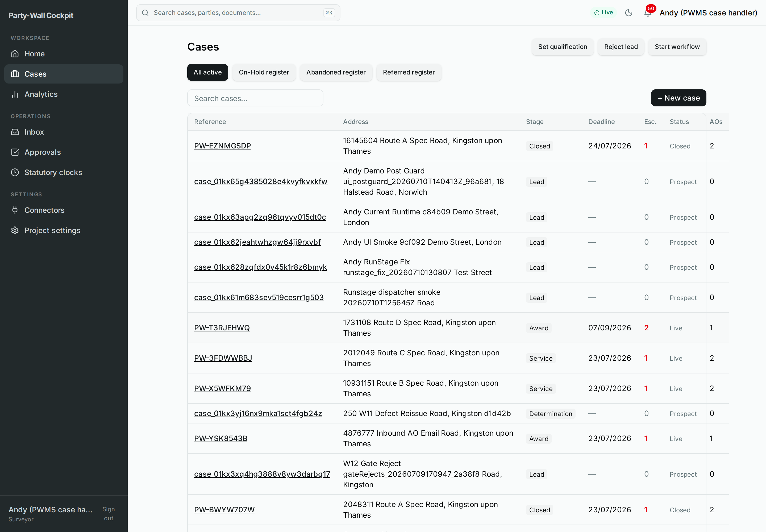Click red escalation 2 in PW-T3RJEHWQ row
Screen dimensions: 766x532
[646, 328]
